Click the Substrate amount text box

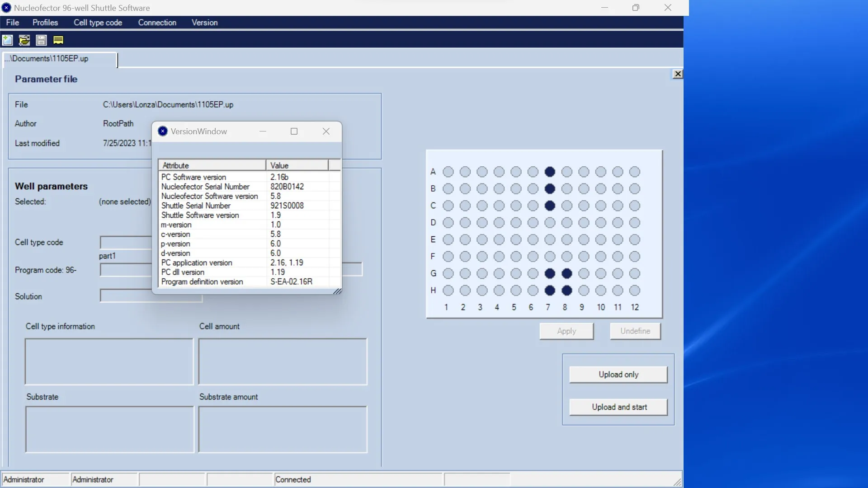pyautogui.click(x=283, y=429)
